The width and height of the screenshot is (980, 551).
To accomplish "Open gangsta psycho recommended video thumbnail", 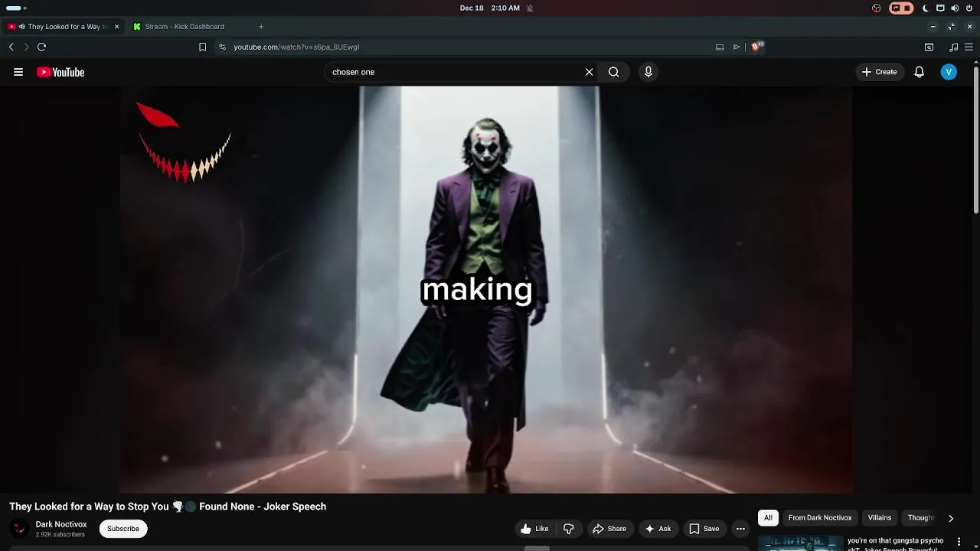I will coord(800,543).
